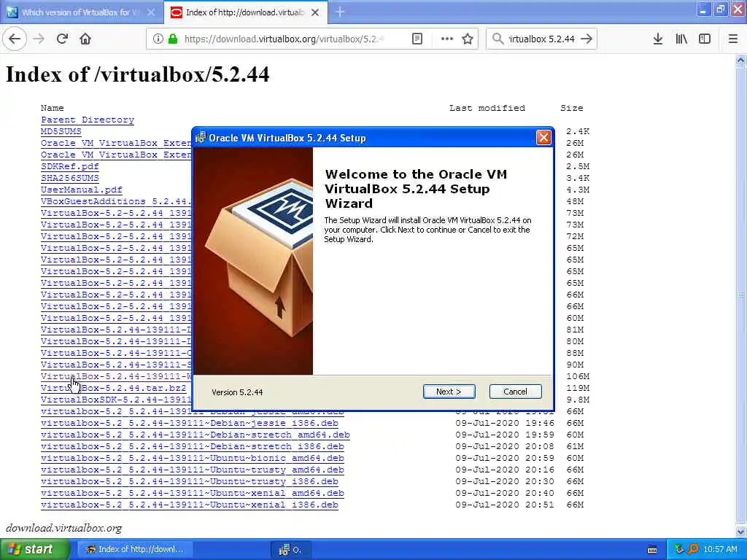The image size is (747, 560).
Task: Open first Oracle VM VirtualBox Extension link
Action: pyautogui.click(x=116, y=143)
